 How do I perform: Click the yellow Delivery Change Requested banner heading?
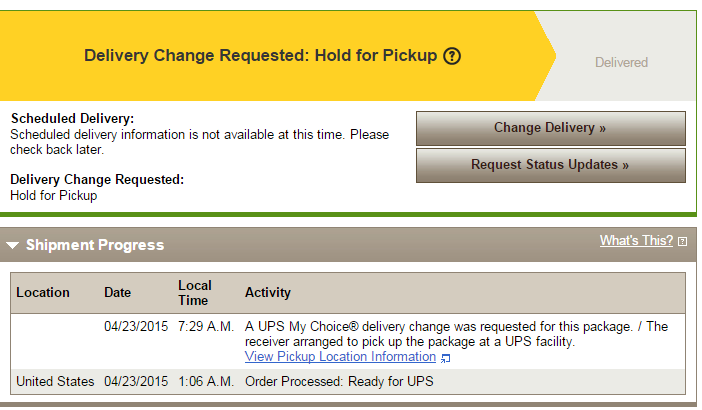(261, 56)
